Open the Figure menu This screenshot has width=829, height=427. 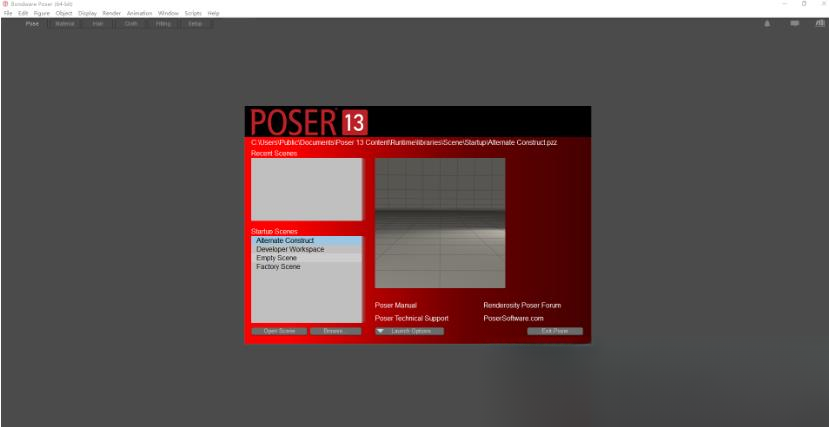pyautogui.click(x=41, y=13)
